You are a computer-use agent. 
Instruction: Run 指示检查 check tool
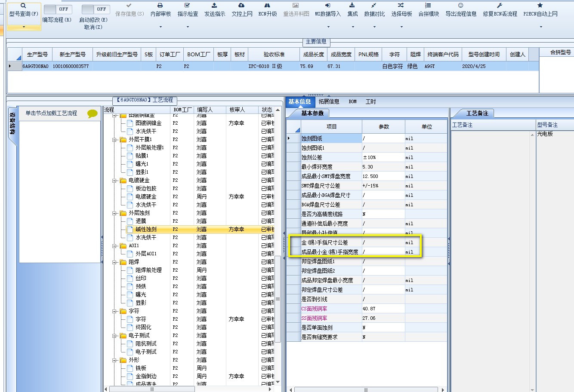[187, 6]
